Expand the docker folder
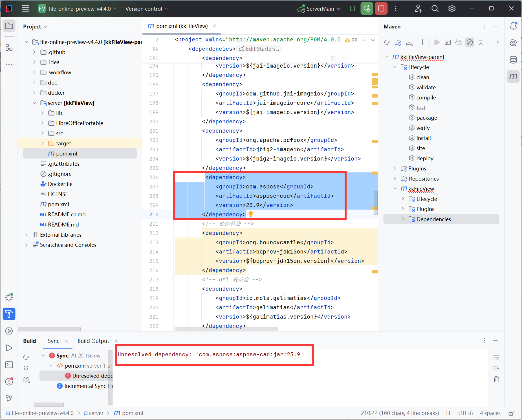This screenshot has width=522, height=420. click(34, 93)
